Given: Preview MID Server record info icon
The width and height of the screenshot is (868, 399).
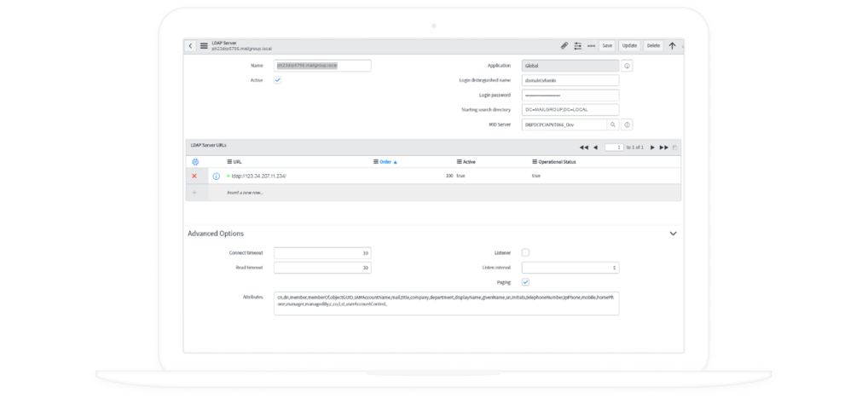Looking at the screenshot, I should 627,124.
